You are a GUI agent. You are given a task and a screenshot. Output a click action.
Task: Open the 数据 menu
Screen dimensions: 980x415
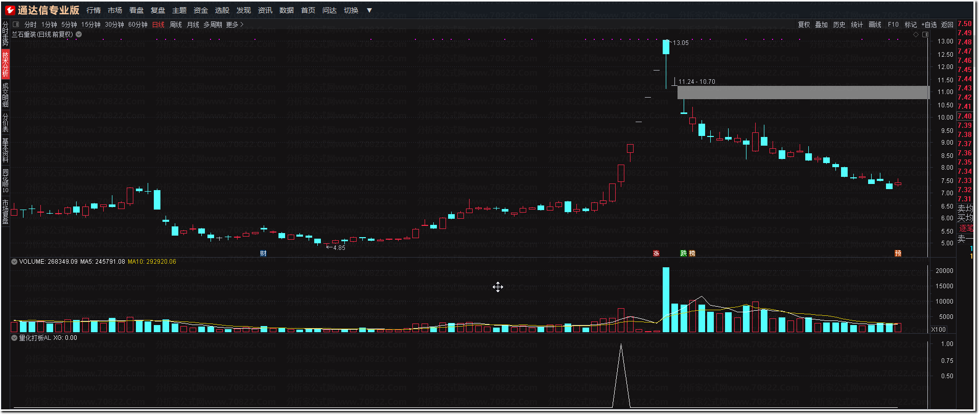(x=287, y=10)
